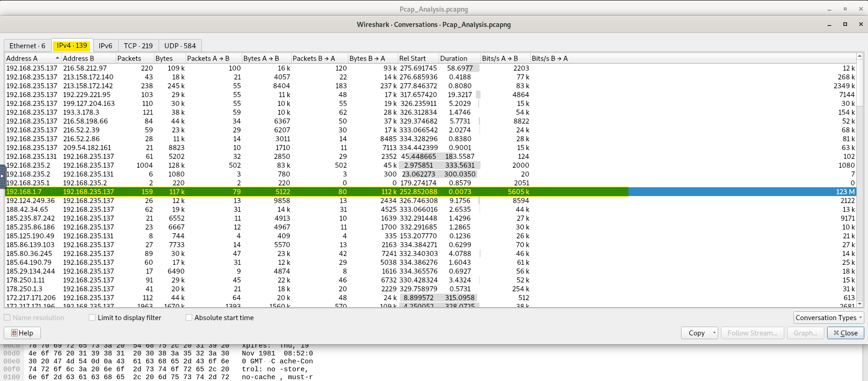Open the Conversation Types dropdown
Viewport: 868px width, 381px height.
(828, 318)
